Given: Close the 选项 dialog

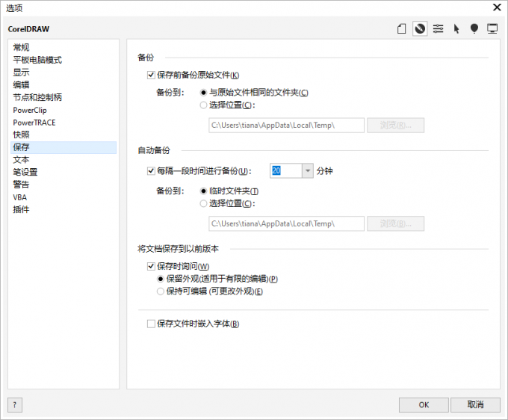Looking at the screenshot, I should (497, 7).
